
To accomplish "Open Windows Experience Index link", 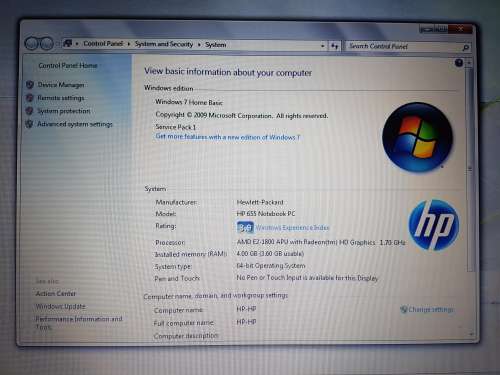I will coord(292,228).
